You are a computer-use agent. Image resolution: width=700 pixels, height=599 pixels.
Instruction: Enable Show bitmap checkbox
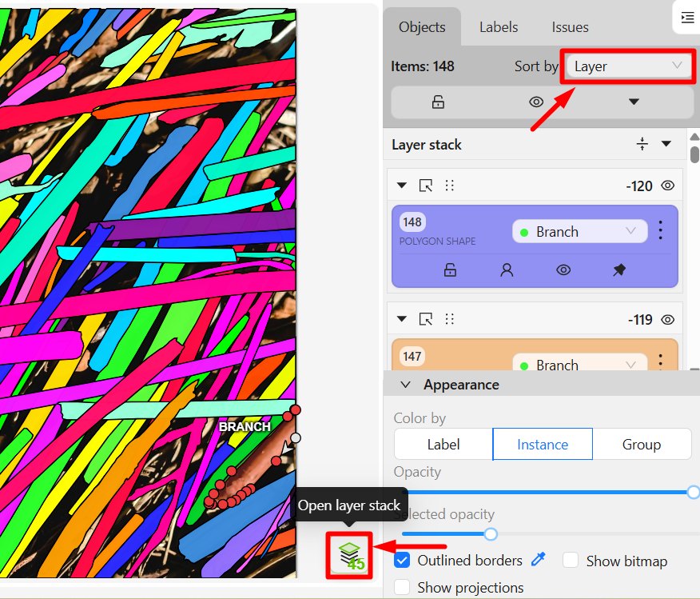[x=571, y=560]
